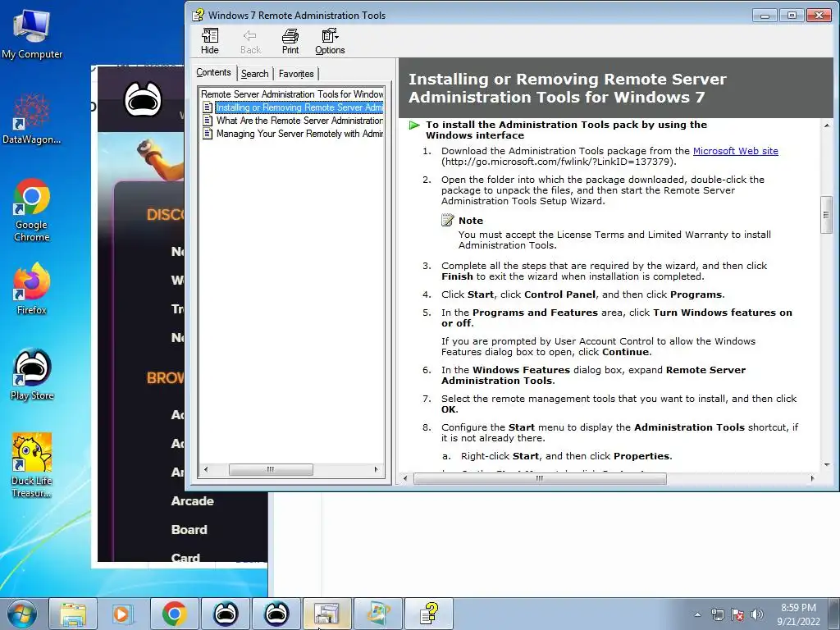Open DataWagon desktop shortcut
This screenshot has width=840, height=630.
[32, 119]
